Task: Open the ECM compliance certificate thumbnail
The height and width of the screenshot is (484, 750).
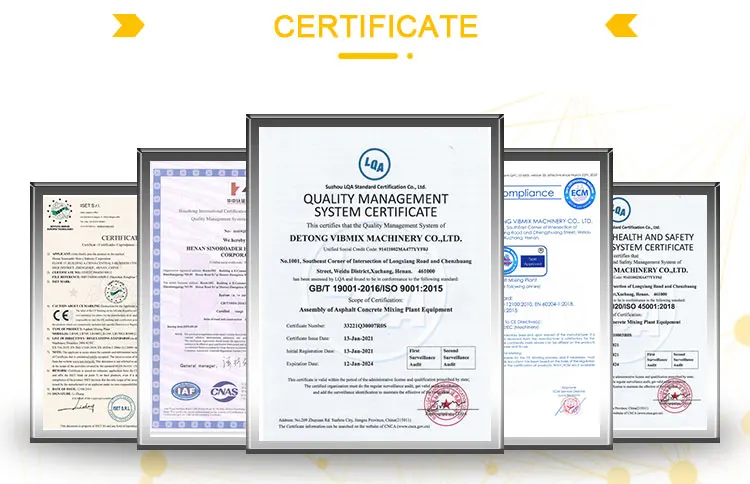Action: tap(558, 298)
